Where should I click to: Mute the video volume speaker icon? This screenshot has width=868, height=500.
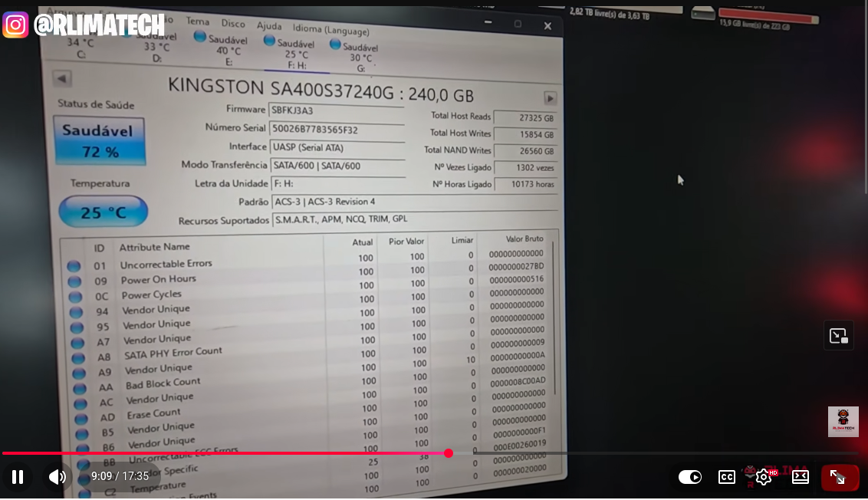click(57, 477)
